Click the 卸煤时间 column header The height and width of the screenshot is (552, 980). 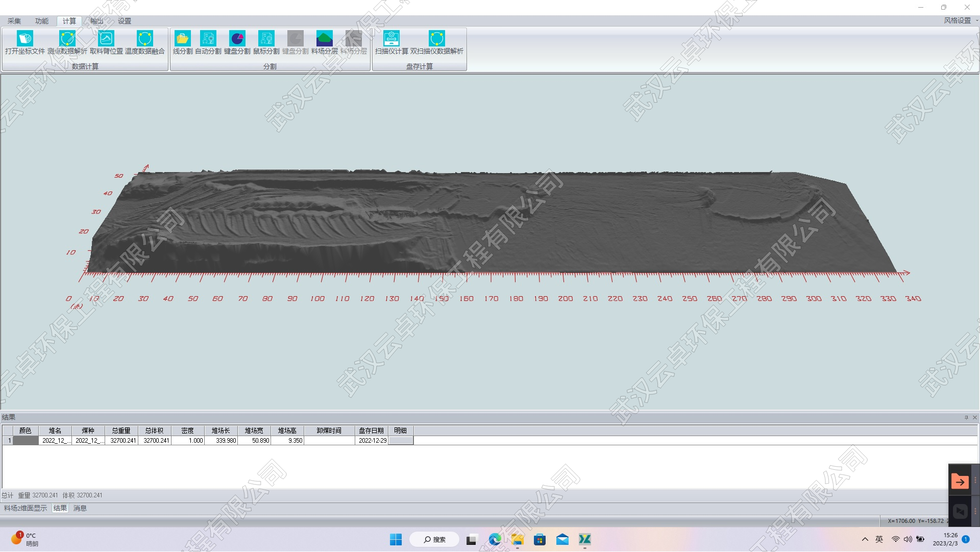pos(329,430)
